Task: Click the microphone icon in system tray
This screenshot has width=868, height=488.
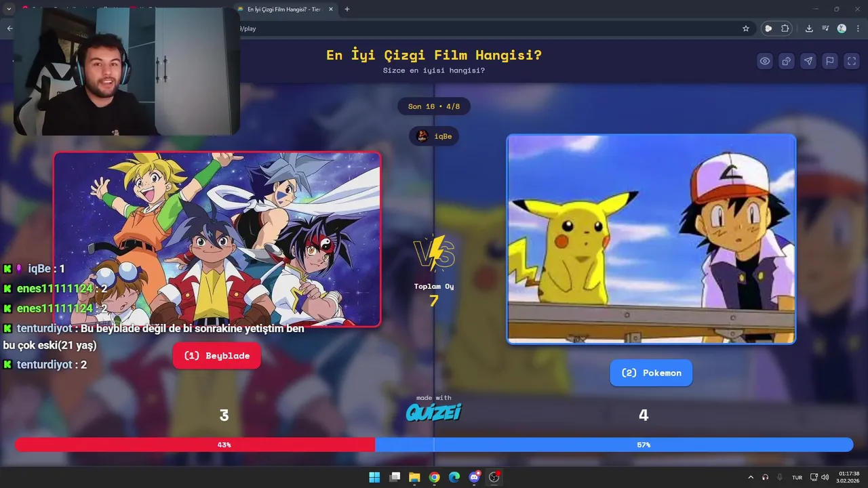Action: click(780, 477)
